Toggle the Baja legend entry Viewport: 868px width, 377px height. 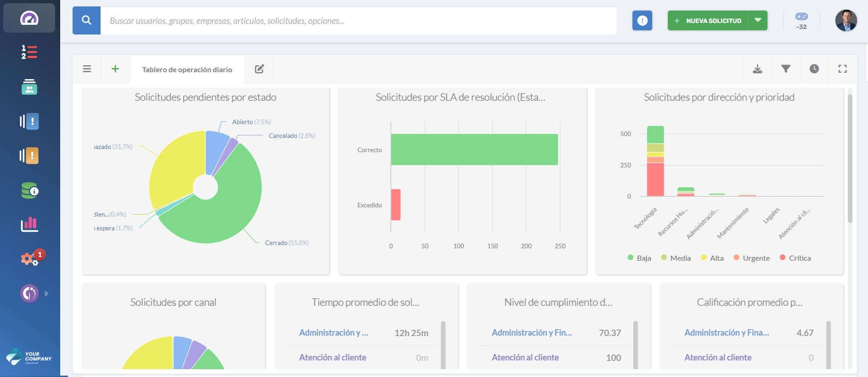639,258
